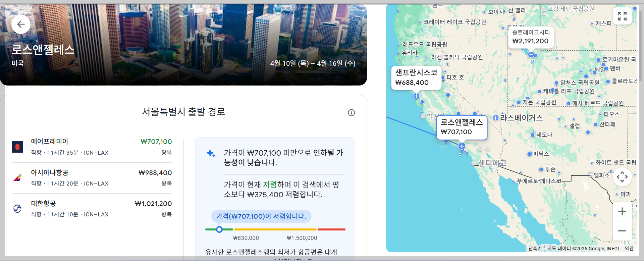
Task: Click the Asiana Airlines logo
Action: click(x=17, y=178)
